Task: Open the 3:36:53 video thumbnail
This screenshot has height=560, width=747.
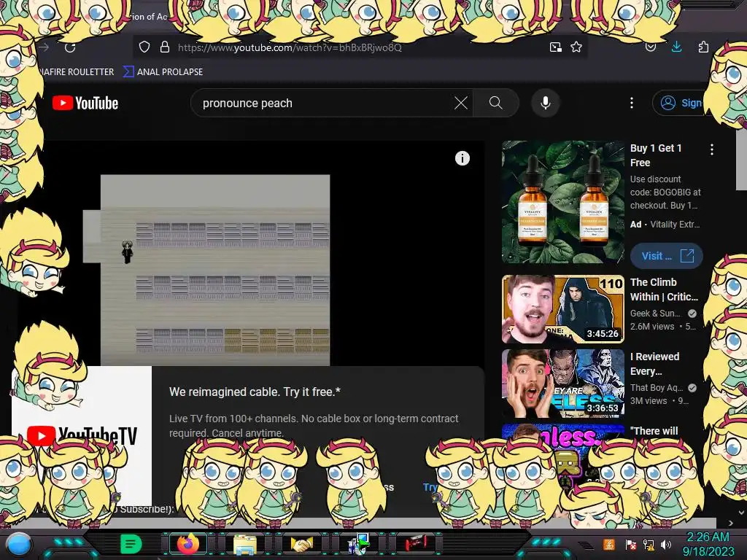Action: (x=562, y=384)
